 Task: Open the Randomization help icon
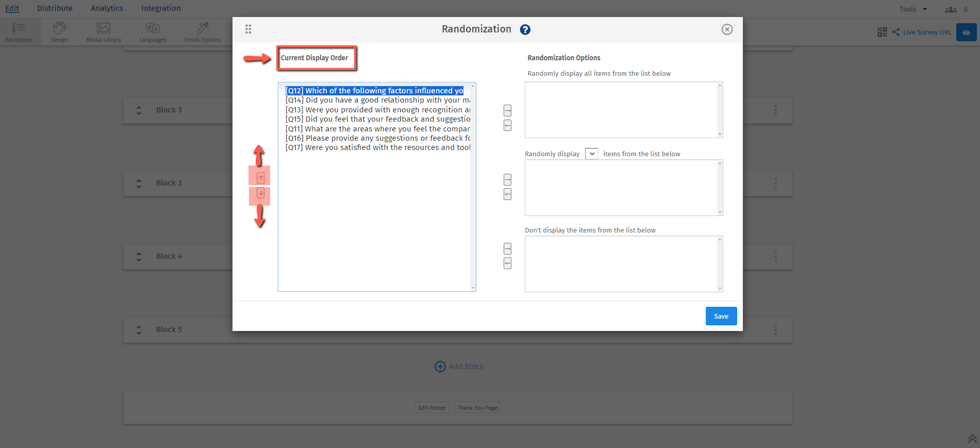click(525, 29)
